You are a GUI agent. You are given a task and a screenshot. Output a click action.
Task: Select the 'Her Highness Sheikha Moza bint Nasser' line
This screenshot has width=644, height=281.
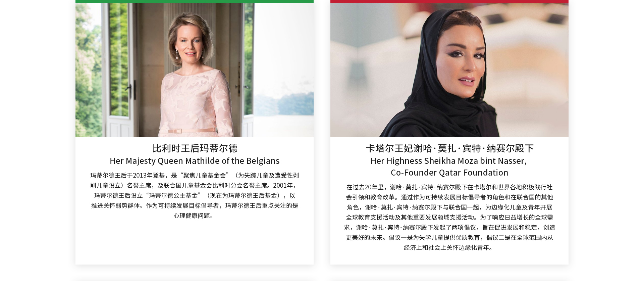[449, 161]
